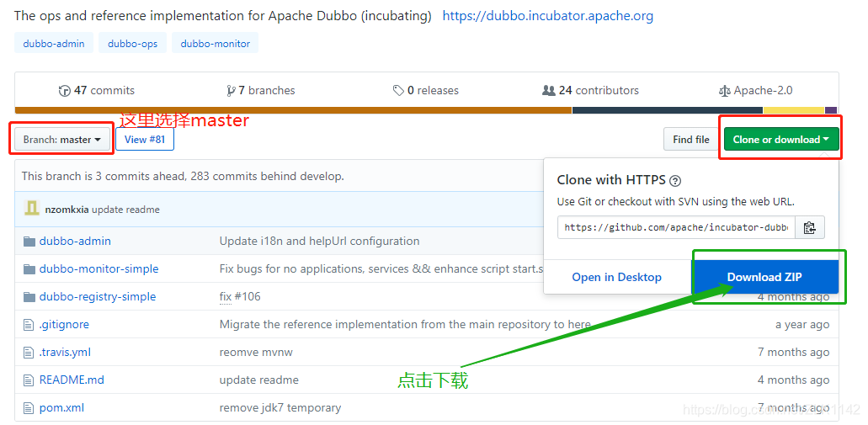Open 'Migrate the reference implementation' commit message
This screenshot has height=425, width=868.
(x=405, y=324)
